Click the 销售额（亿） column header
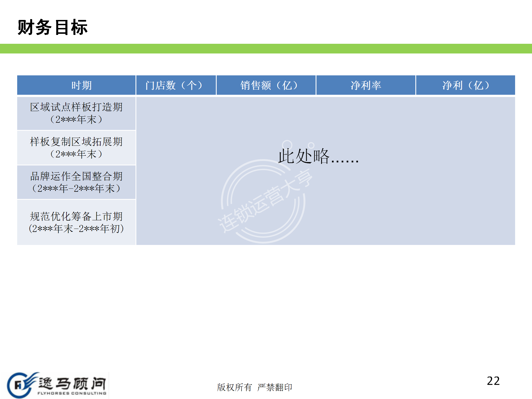The width and height of the screenshot is (532, 399). pos(266,85)
